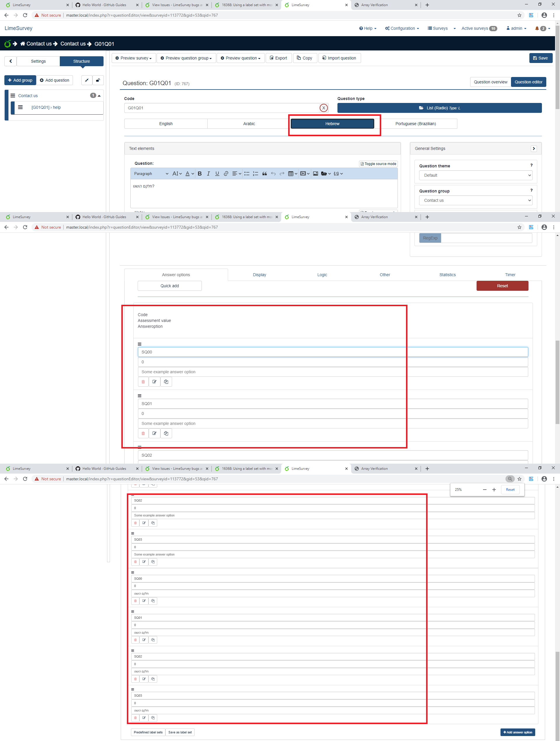Toggle source mode for Question text
The height and width of the screenshot is (741, 560).
click(x=378, y=164)
